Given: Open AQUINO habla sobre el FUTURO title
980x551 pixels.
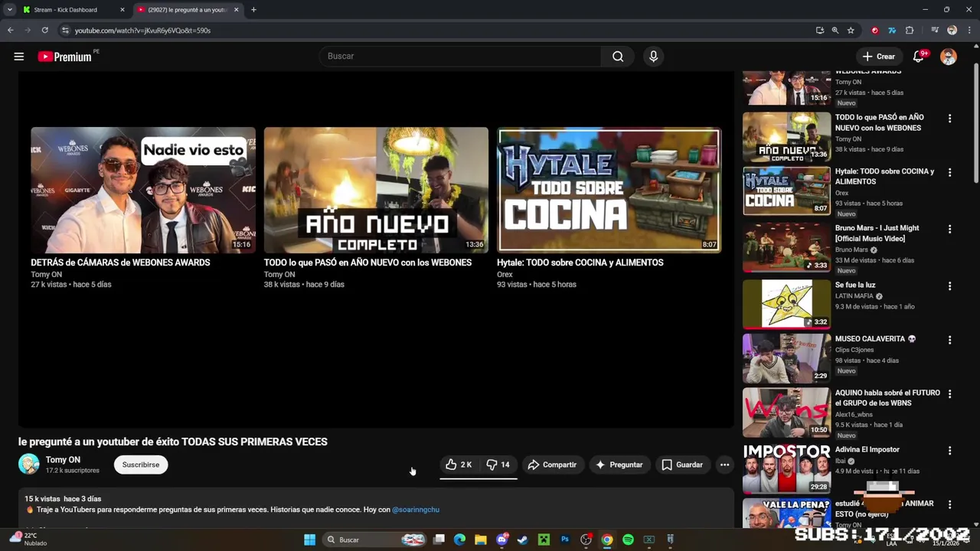Looking at the screenshot, I should click(x=887, y=398).
